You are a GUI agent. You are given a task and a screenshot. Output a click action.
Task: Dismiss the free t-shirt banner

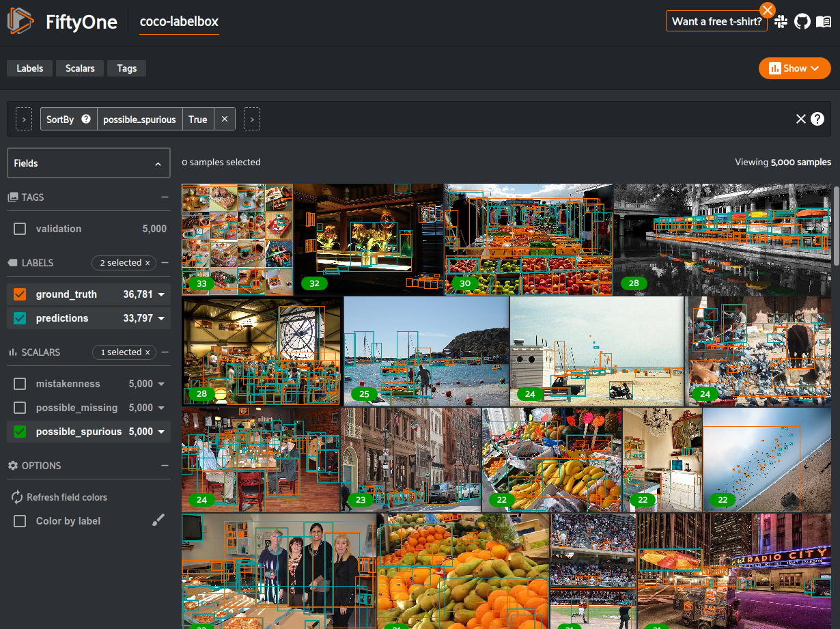[768, 10]
